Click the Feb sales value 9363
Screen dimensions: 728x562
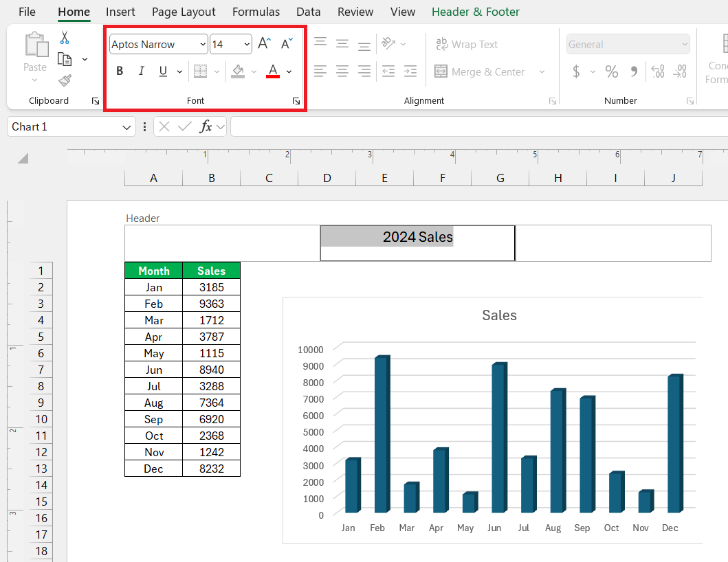(211, 304)
